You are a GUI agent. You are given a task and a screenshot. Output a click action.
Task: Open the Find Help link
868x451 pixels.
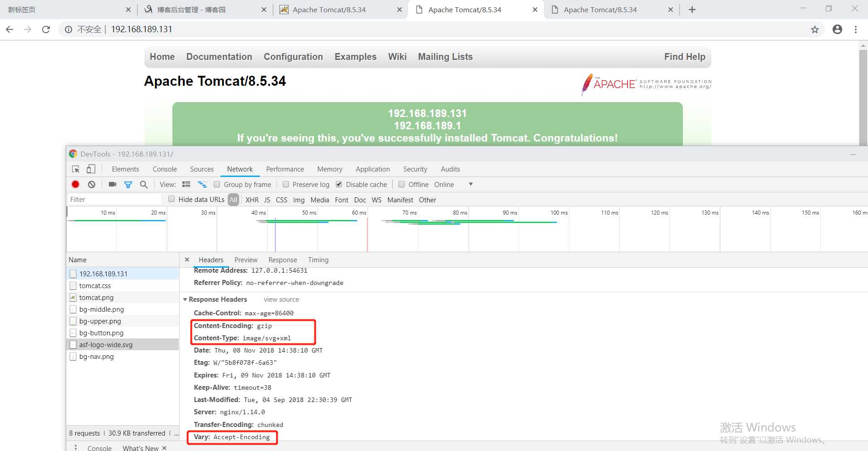tap(685, 57)
